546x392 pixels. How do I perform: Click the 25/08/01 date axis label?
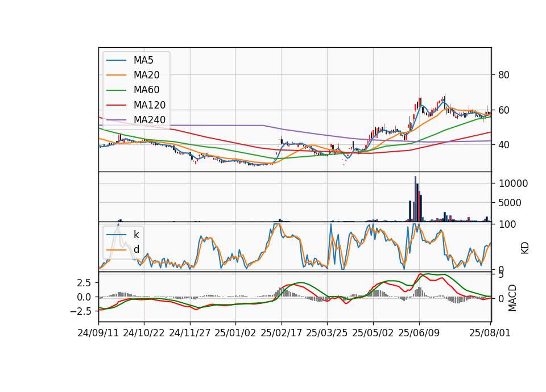(x=490, y=333)
